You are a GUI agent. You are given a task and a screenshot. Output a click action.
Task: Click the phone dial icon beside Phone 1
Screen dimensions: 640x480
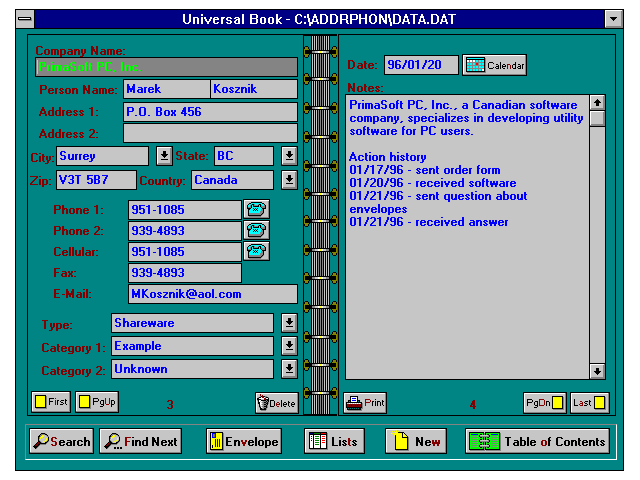click(x=257, y=209)
